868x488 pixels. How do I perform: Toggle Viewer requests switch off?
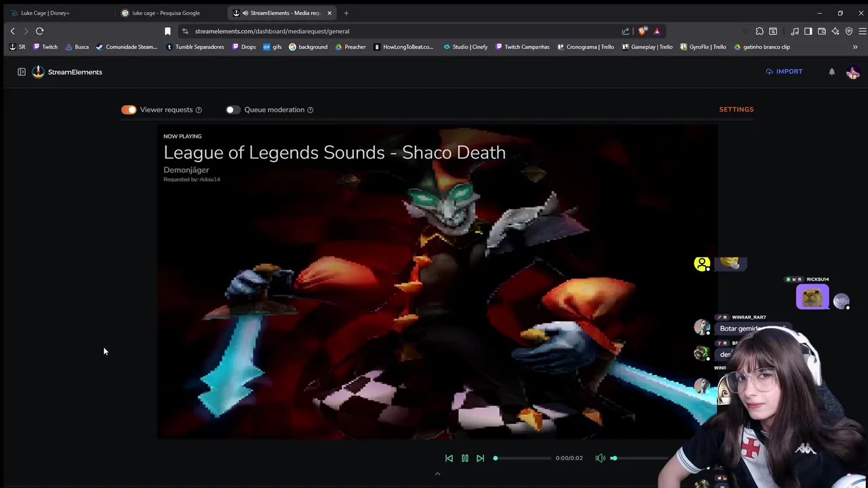(x=129, y=110)
